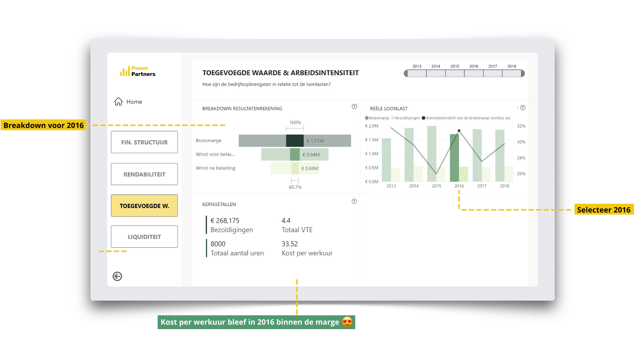Click the Bezoldigingen legend marker
Image resolution: width=644 pixels, height=344 pixels.
tap(393, 118)
